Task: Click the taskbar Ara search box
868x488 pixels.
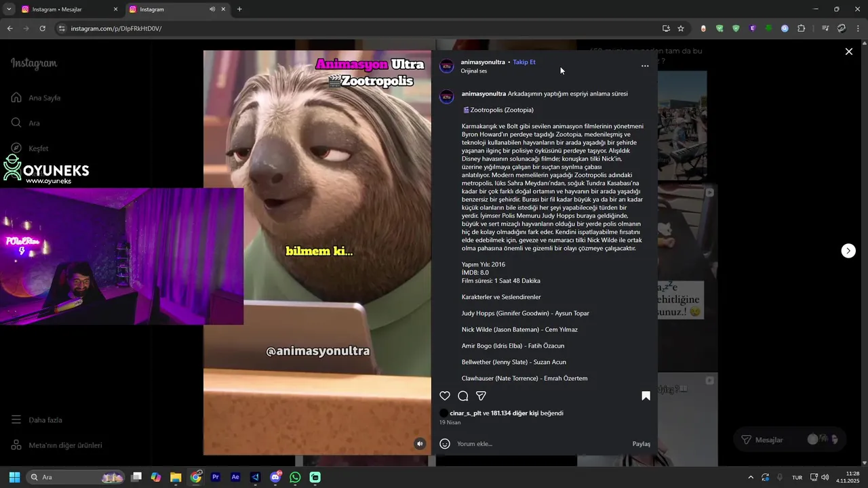Action: point(75,477)
